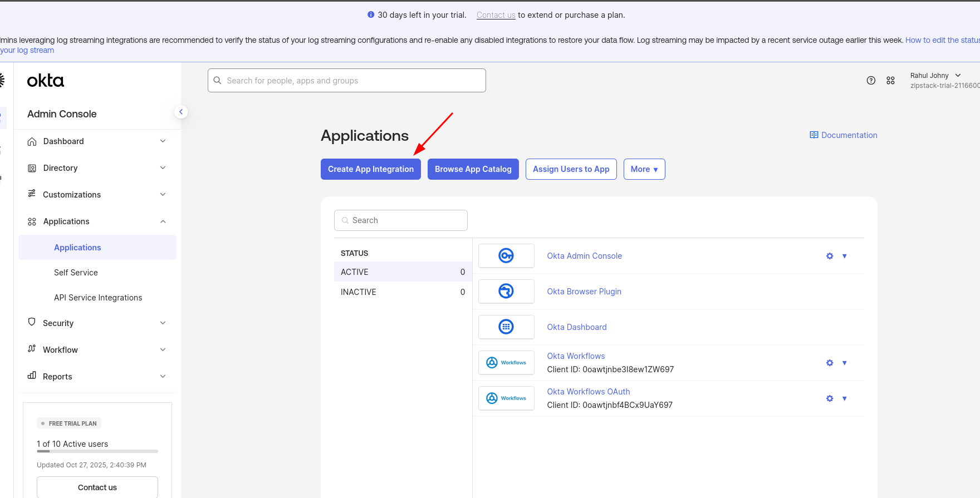980x498 pixels.
Task: Open the Dashboard menu item
Action: click(97, 141)
